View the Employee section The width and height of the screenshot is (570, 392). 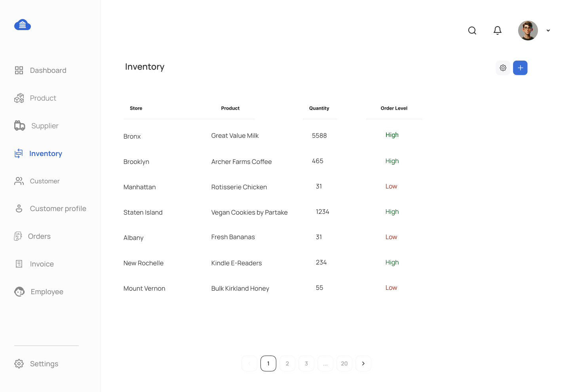coord(47,292)
